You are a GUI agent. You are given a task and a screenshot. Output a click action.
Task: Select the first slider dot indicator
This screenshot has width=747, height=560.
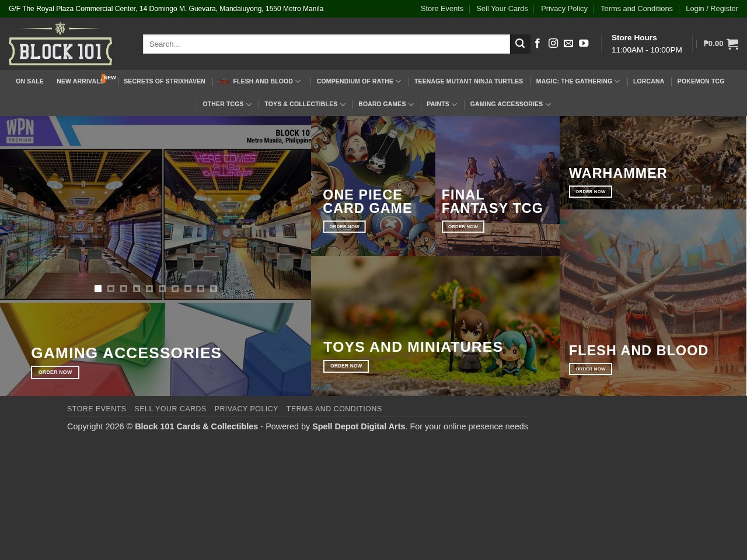98,289
